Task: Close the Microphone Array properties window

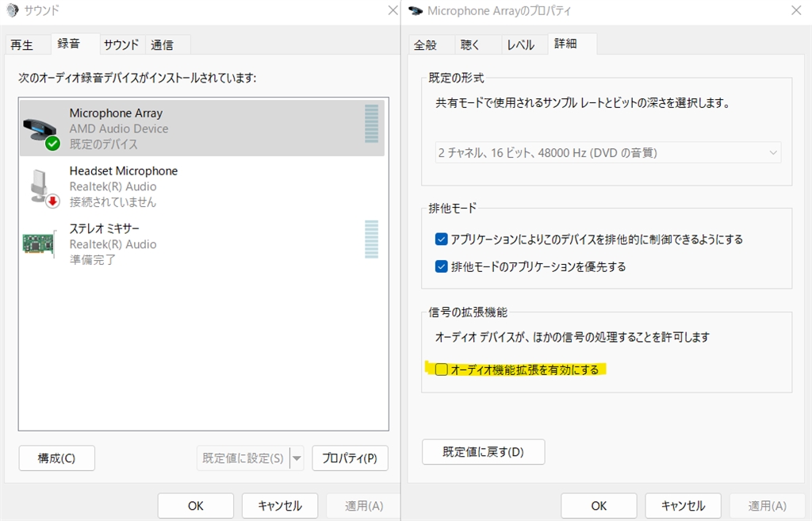Action: [795, 11]
